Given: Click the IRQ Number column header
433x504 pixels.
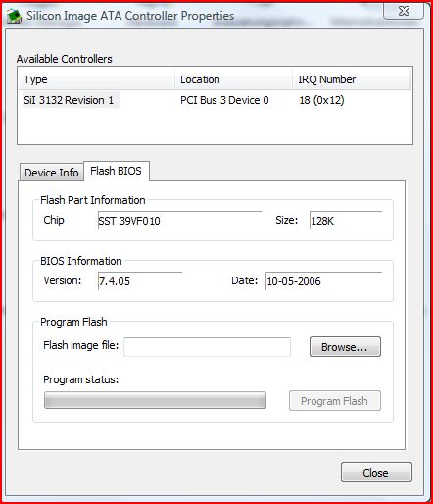Looking at the screenshot, I should 352,79.
